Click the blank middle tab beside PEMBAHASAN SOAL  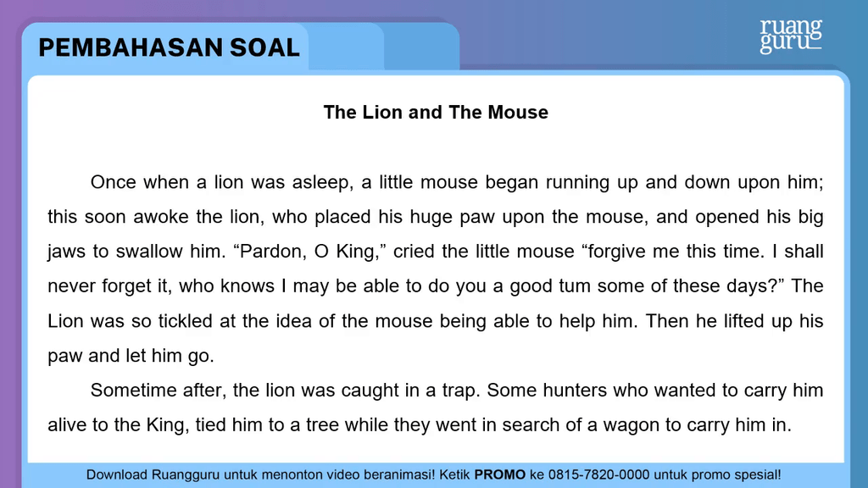(346, 47)
